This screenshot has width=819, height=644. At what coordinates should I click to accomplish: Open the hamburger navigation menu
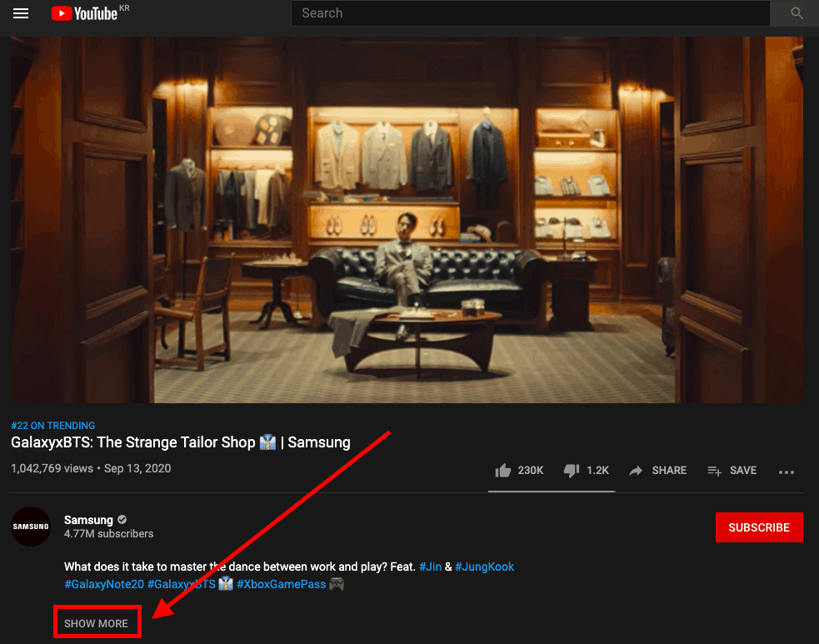pos(20,12)
